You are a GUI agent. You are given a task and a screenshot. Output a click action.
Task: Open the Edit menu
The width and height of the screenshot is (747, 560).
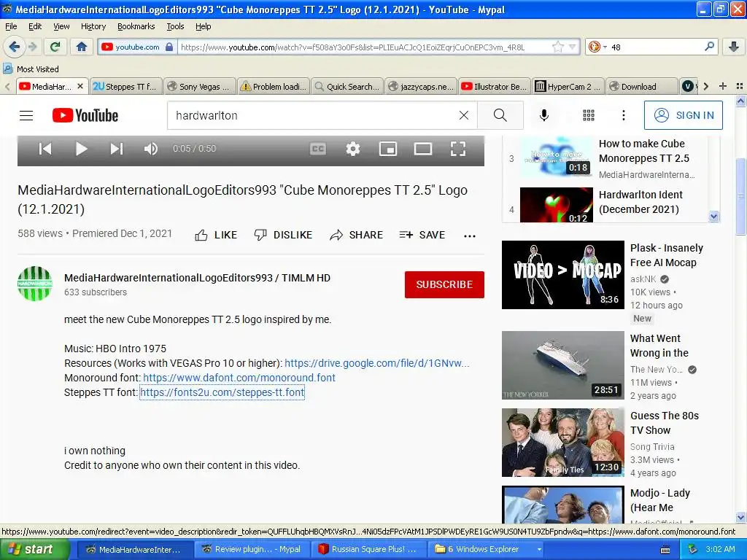point(35,26)
